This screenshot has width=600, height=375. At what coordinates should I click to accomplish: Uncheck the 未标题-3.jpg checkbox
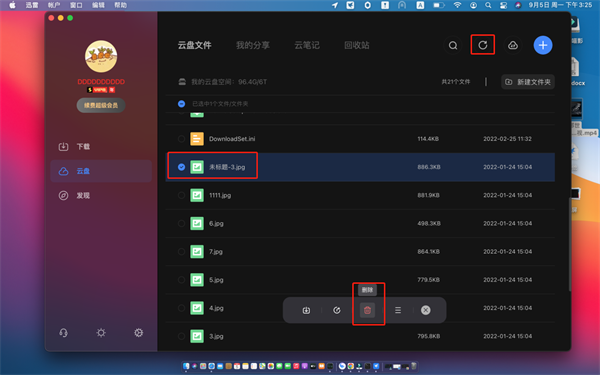pos(181,167)
